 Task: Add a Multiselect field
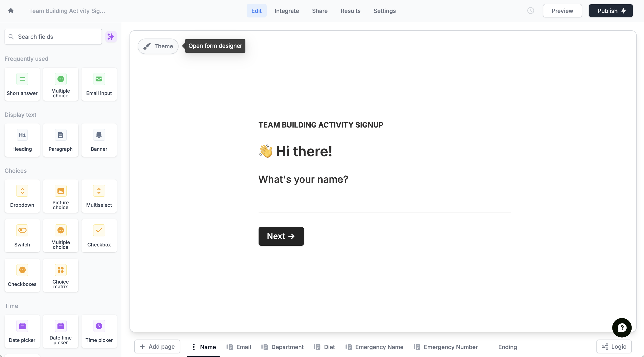[99, 196]
